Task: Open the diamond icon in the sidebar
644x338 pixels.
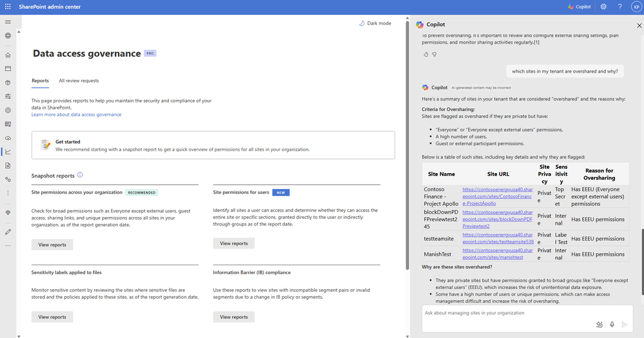Action: (8, 212)
